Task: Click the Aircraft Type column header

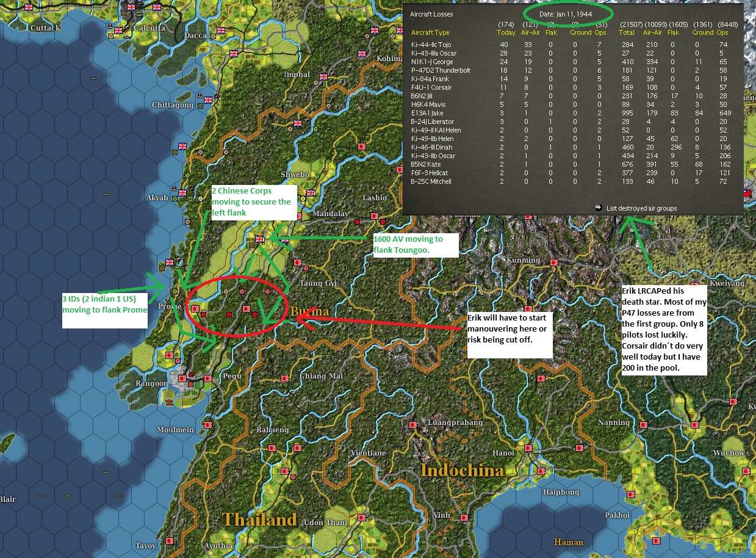Action: (430, 32)
